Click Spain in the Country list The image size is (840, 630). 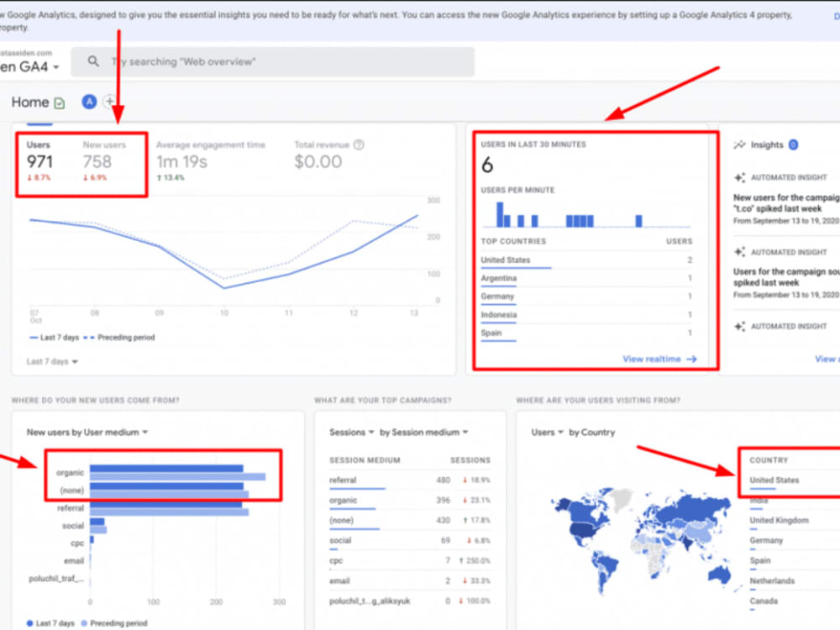pos(759,560)
